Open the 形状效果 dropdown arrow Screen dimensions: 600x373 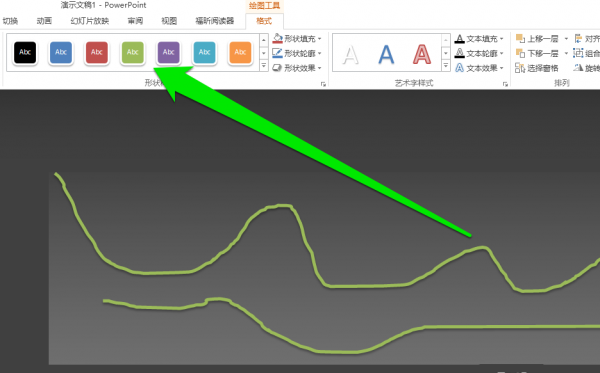(320, 68)
